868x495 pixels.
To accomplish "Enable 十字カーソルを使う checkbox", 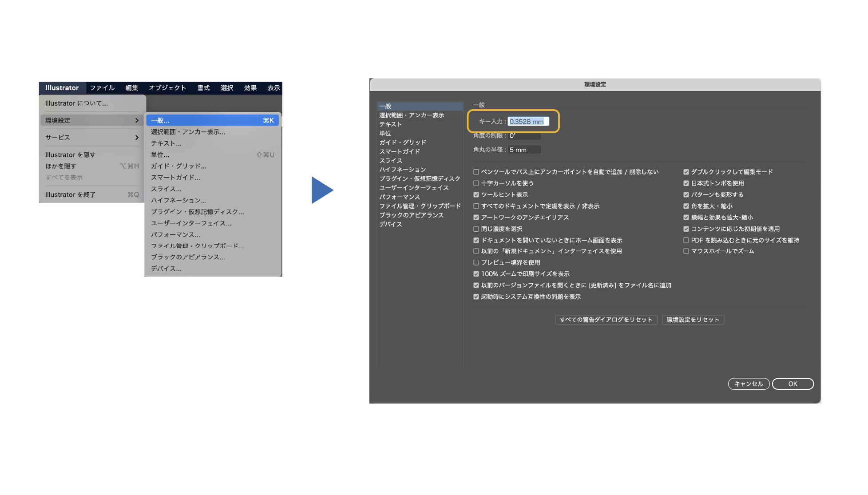I will click(476, 183).
